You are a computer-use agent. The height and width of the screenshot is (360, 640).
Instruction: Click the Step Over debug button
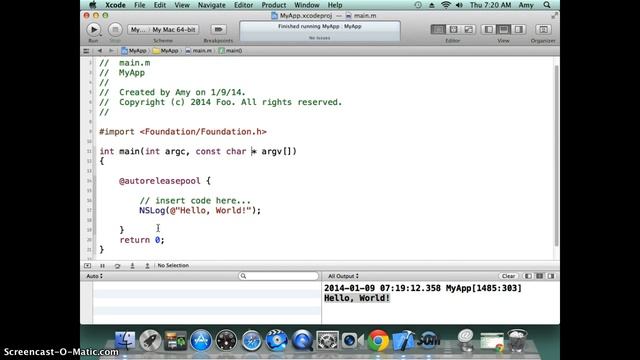coord(117,266)
